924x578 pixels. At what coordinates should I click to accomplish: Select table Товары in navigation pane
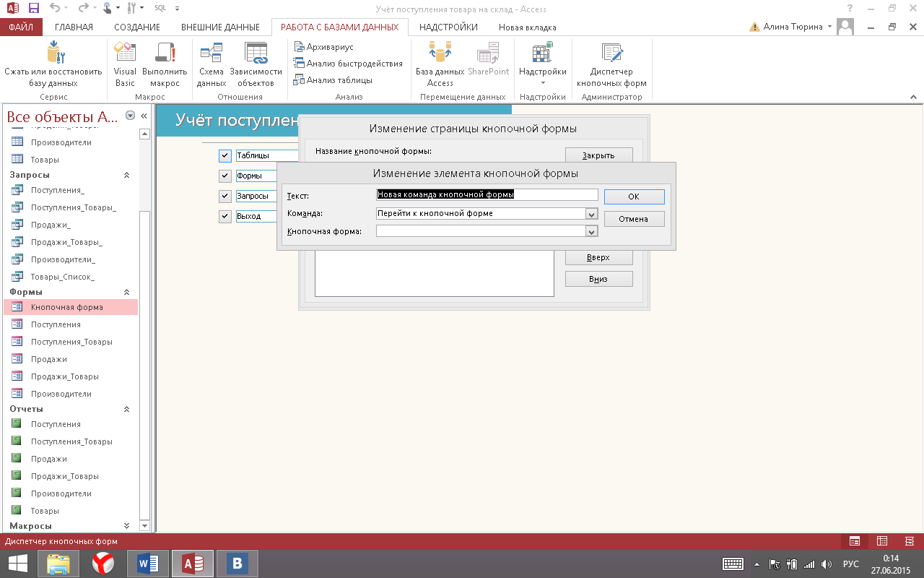point(71,160)
